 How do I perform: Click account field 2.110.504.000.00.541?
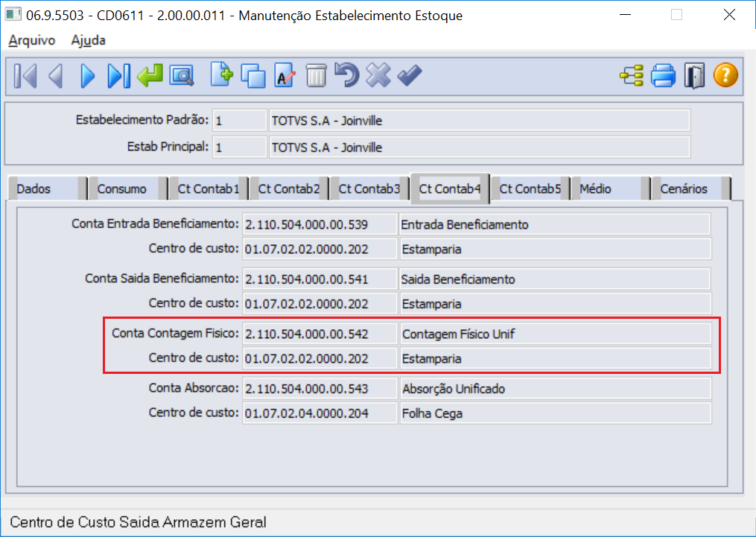(x=320, y=279)
